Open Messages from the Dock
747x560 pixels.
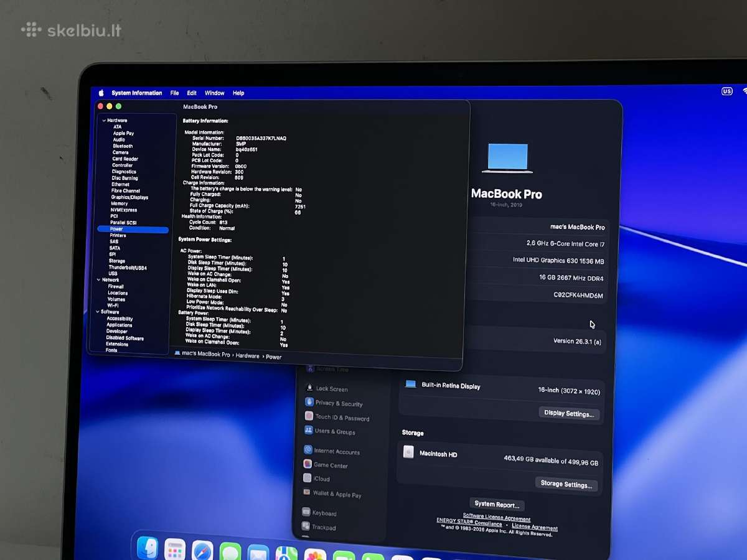pos(230,553)
